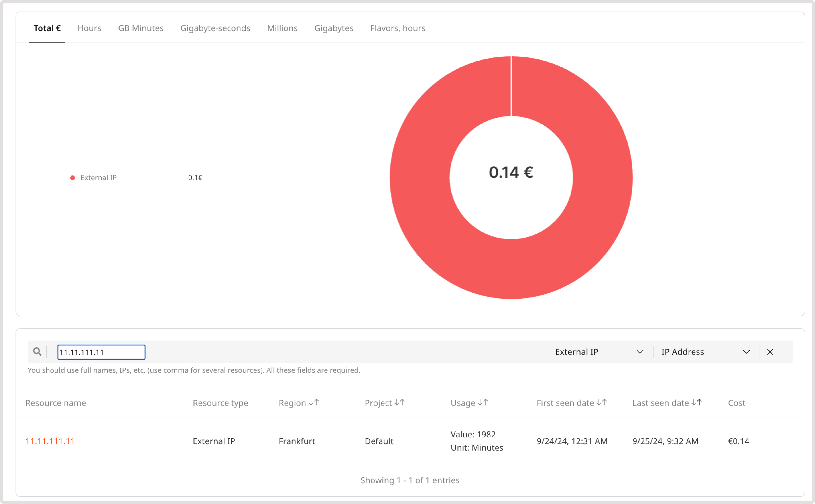Click inside the IP search input field
This screenshot has width=815, height=504.
[101, 352]
